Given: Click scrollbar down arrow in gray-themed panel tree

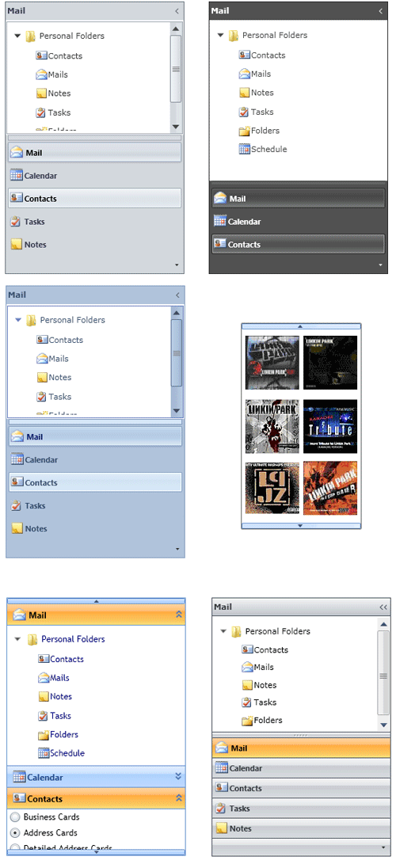Looking at the screenshot, I should point(176,127).
